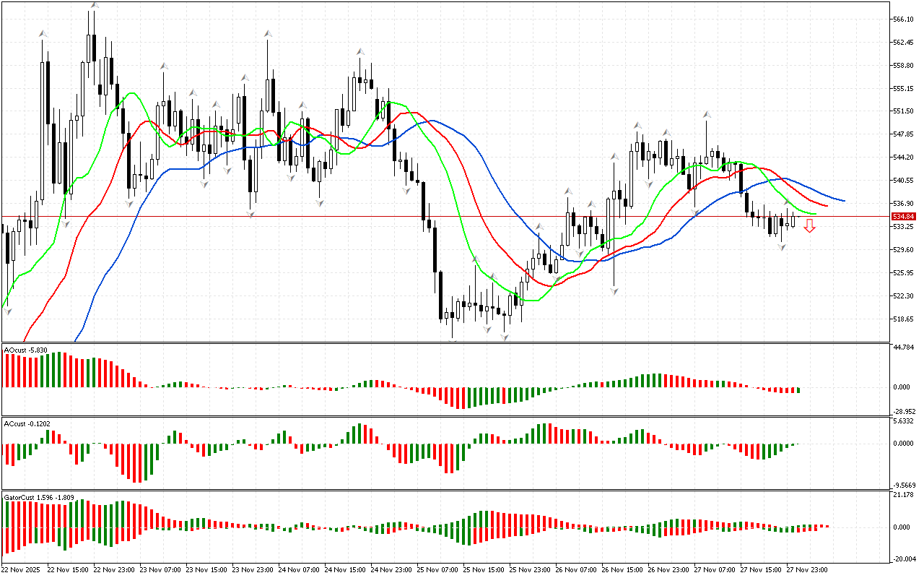This screenshot has width=924, height=578.
Task: Click the up fractal above the 27 Nov peak
Action: (707, 114)
